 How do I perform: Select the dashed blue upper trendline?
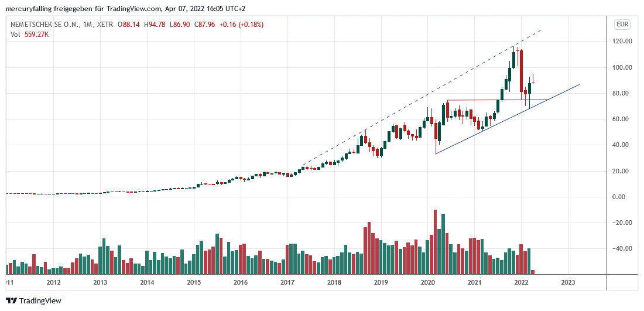click(x=410, y=104)
